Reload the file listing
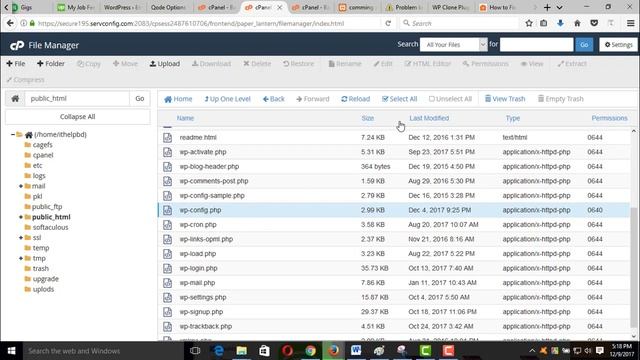The image size is (640, 360). 356,99
